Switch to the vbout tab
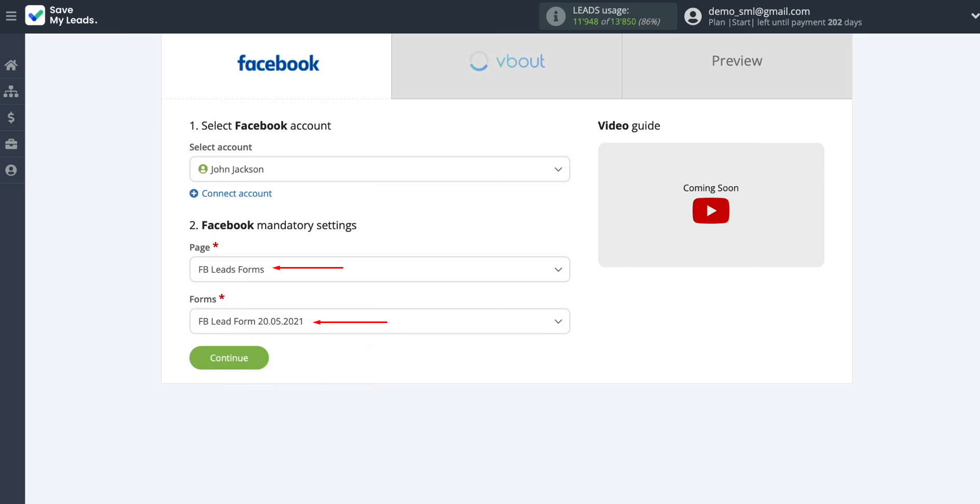The height and width of the screenshot is (504, 980). pos(507,66)
